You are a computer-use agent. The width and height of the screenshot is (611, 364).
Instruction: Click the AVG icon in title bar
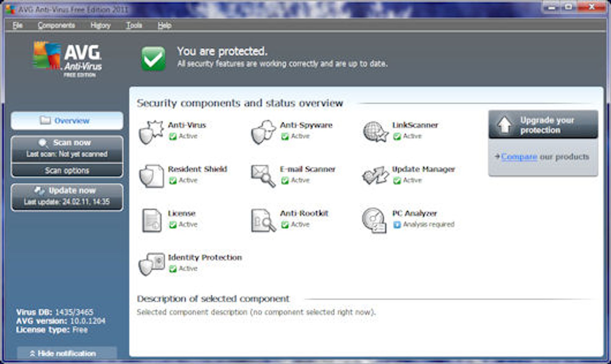pyautogui.click(x=10, y=9)
